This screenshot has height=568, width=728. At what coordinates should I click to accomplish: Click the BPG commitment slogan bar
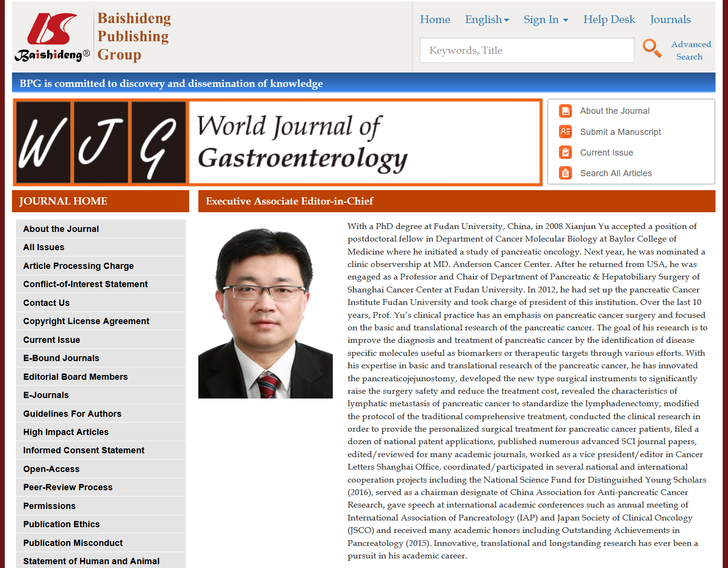[x=364, y=83]
